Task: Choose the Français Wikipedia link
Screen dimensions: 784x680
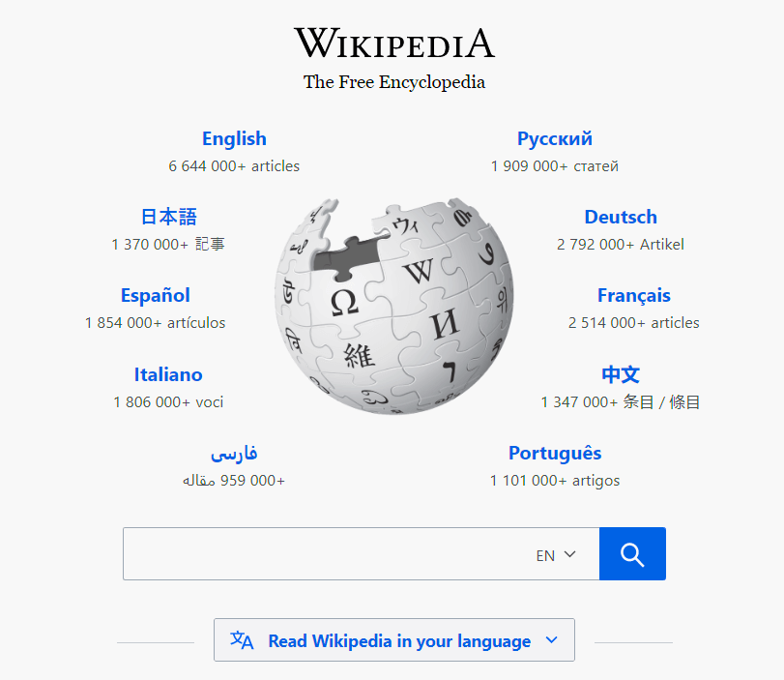Action: pos(634,295)
